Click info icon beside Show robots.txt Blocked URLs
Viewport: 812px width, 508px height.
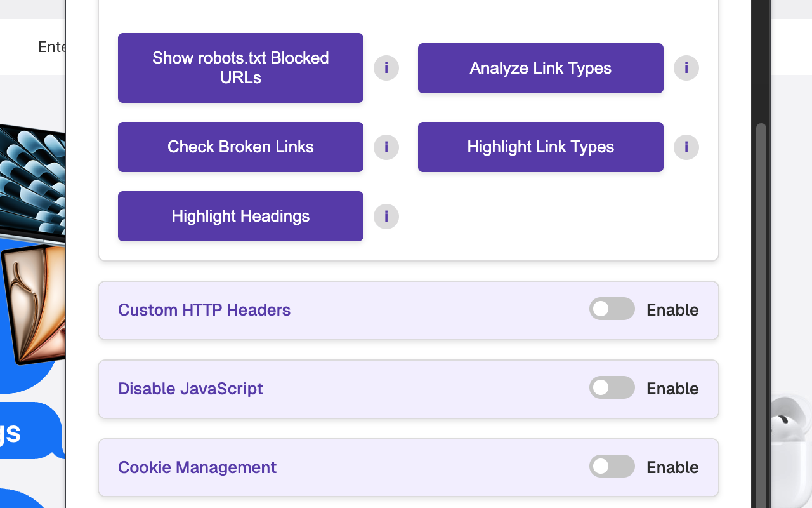pyautogui.click(x=386, y=68)
